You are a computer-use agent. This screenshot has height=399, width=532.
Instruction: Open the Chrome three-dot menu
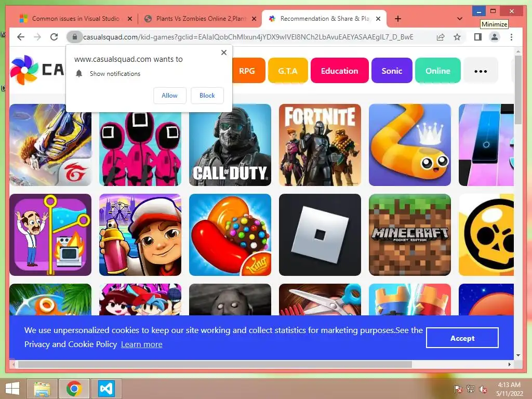click(511, 37)
